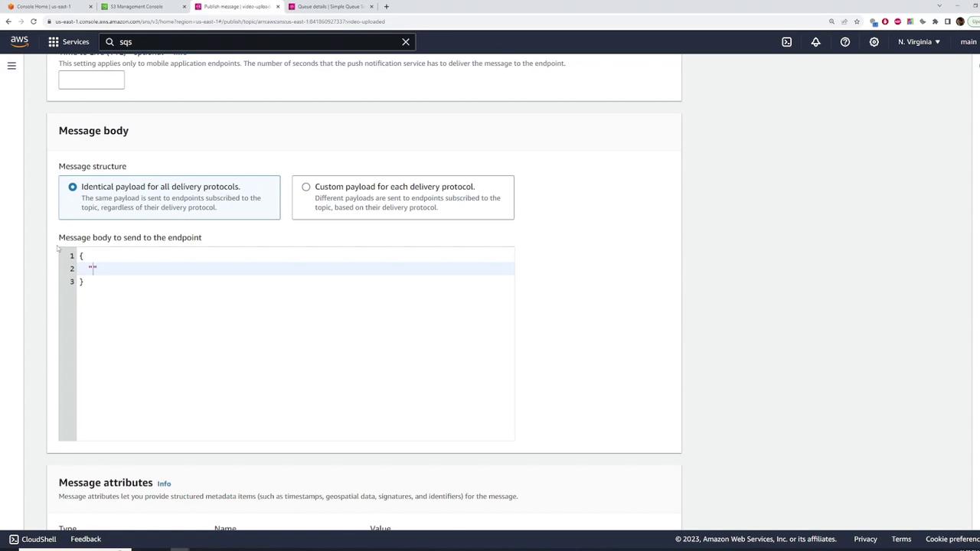Open the notifications bell
Viewport: 980px width, 551px height.
[815, 42]
